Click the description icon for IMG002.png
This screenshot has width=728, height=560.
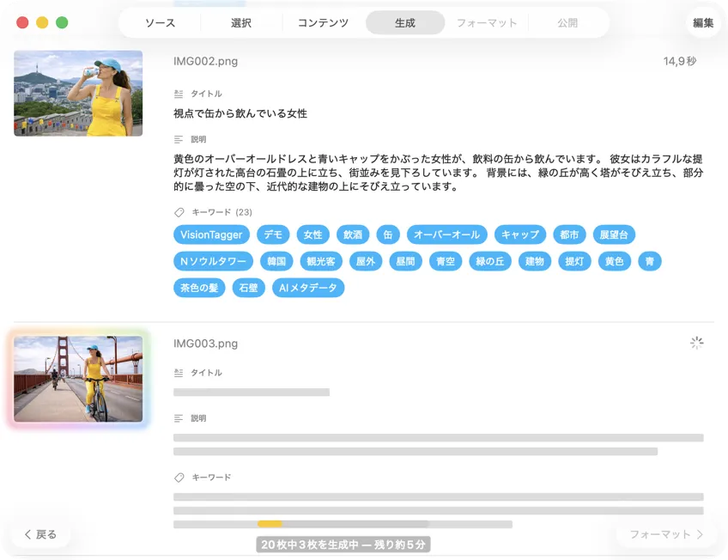[179, 139]
